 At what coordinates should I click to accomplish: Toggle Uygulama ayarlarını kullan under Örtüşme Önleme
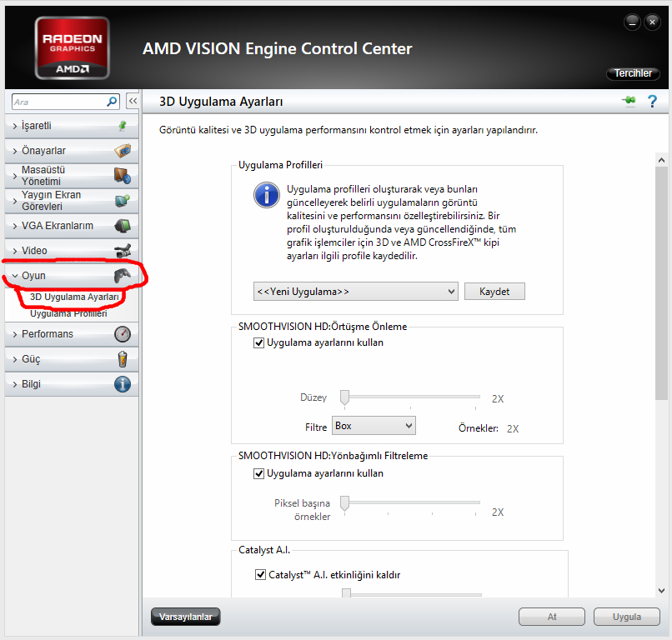tap(258, 342)
